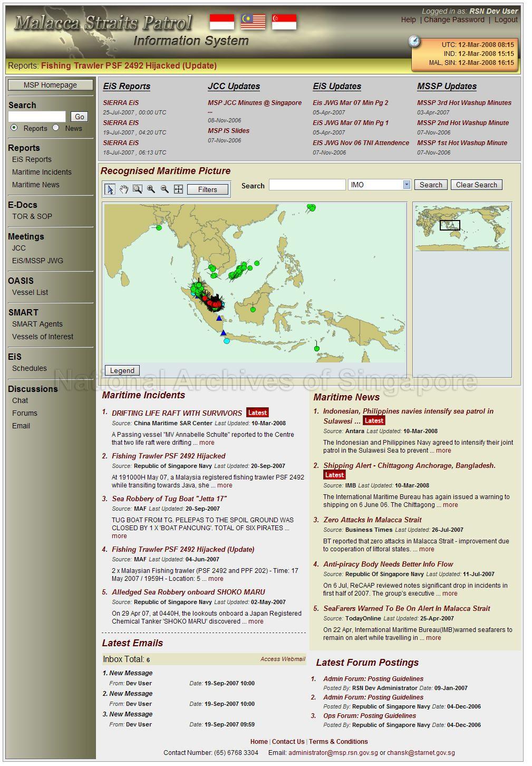This screenshot has width=532, height=766.
Task: Select the arrow pointer map tool
Action: pos(110,189)
